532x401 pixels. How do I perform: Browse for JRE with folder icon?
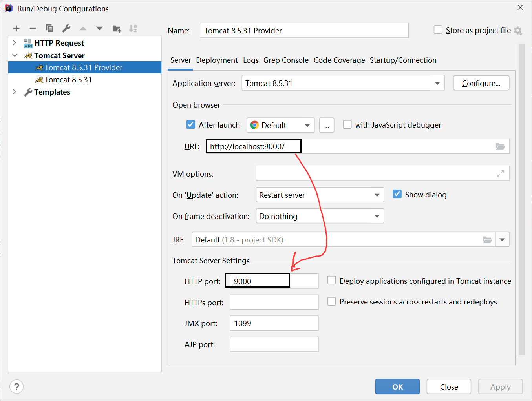(487, 240)
